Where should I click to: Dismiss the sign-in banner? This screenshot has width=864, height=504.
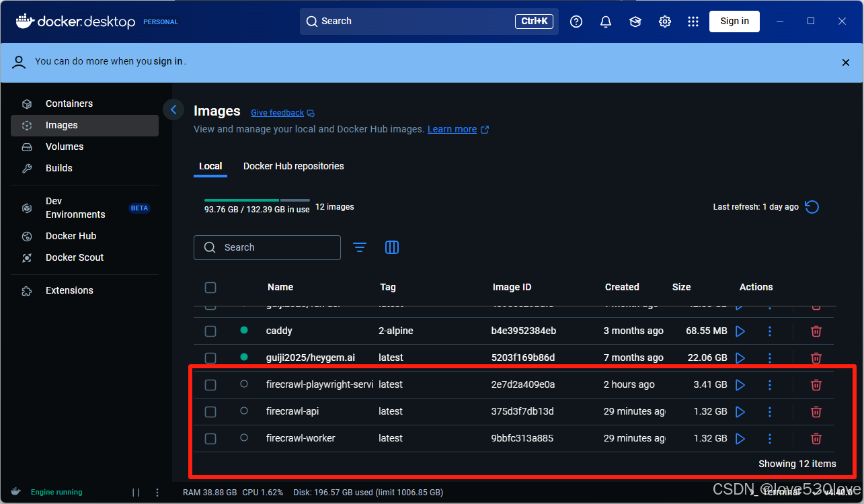tap(846, 62)
